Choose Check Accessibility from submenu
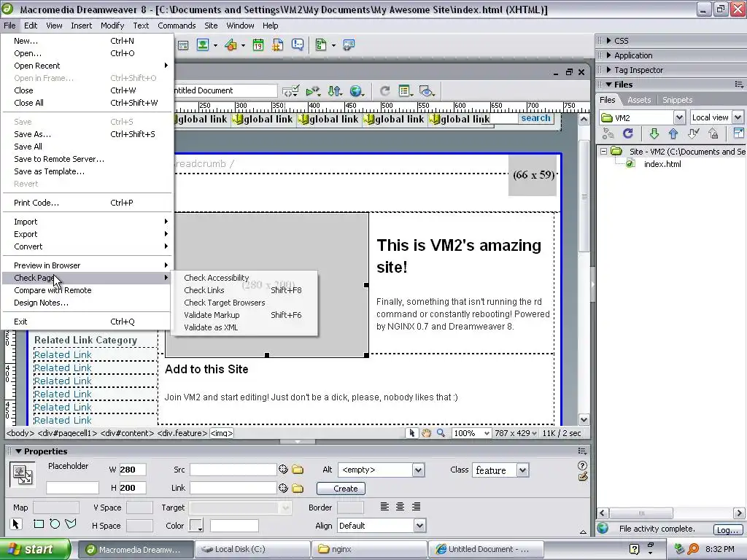747x560 pixels. click(x=244, y=278)
